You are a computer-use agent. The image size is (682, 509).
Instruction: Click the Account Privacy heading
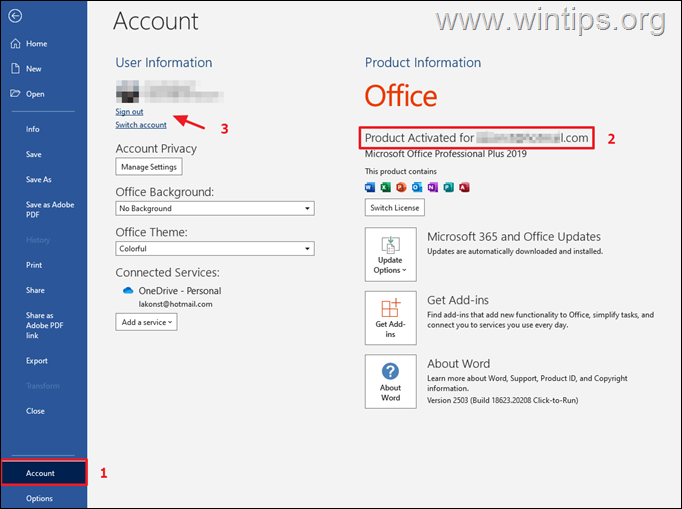coord(156,149)
